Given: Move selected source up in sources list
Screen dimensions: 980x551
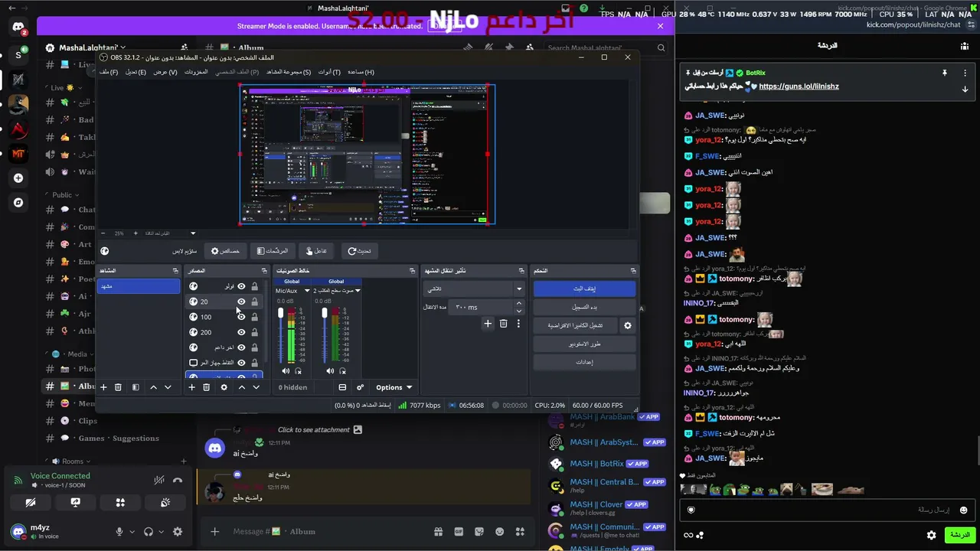Looking at the screenshot, I should (241, 387).
